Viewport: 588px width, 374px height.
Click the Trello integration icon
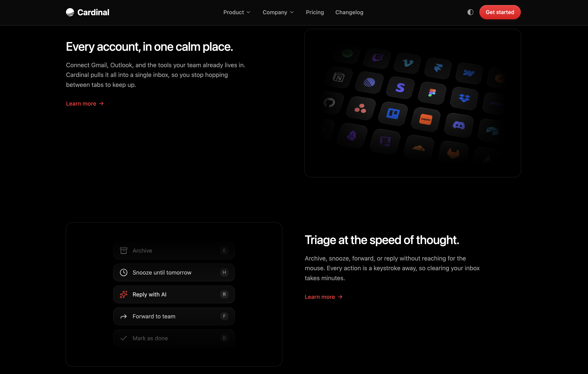[393, 113]
